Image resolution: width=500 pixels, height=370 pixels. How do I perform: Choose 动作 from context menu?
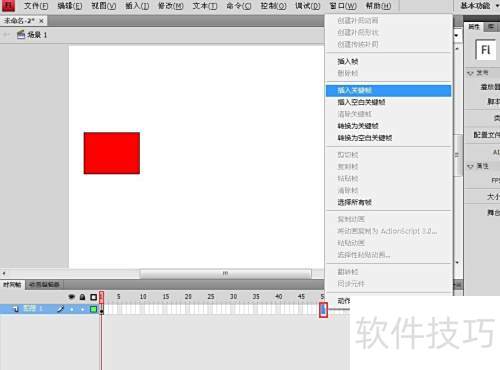(343, 301)
